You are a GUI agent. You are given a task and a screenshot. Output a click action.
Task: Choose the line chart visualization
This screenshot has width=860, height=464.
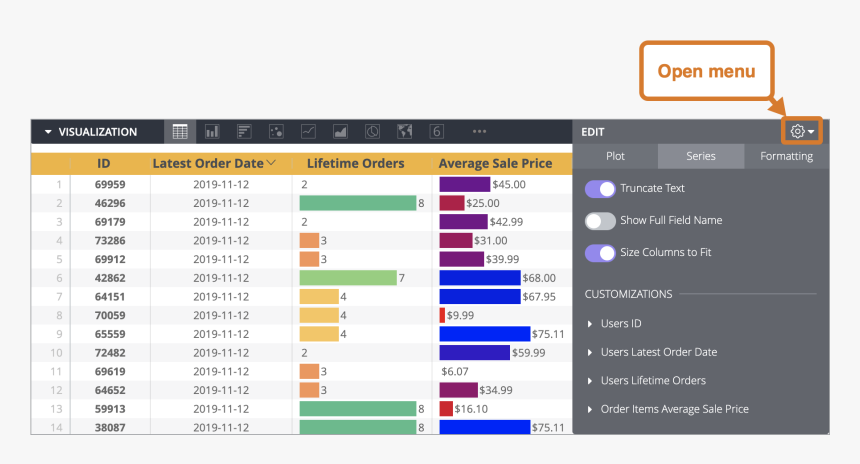[309, 131]
